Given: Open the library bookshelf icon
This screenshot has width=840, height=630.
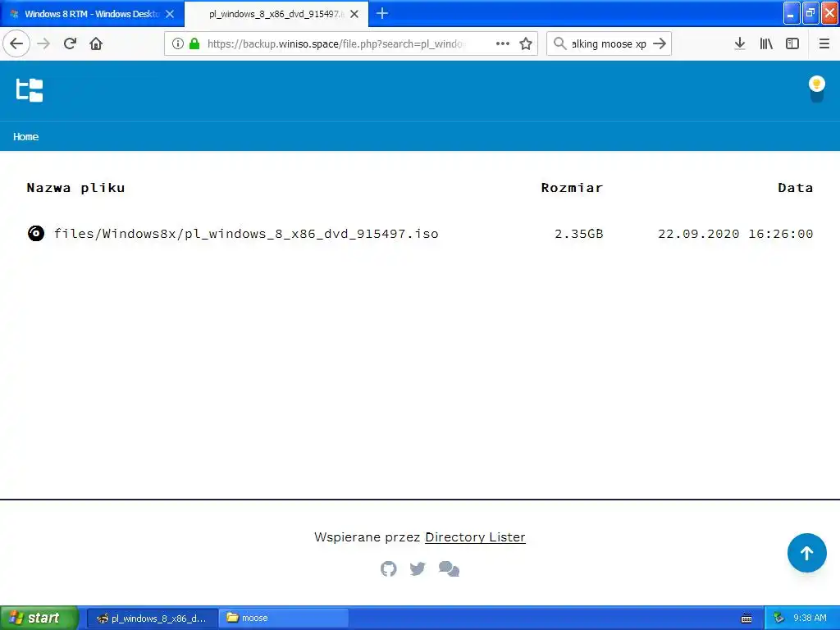Looking at the screenshot, I should [x=766, y=43].
